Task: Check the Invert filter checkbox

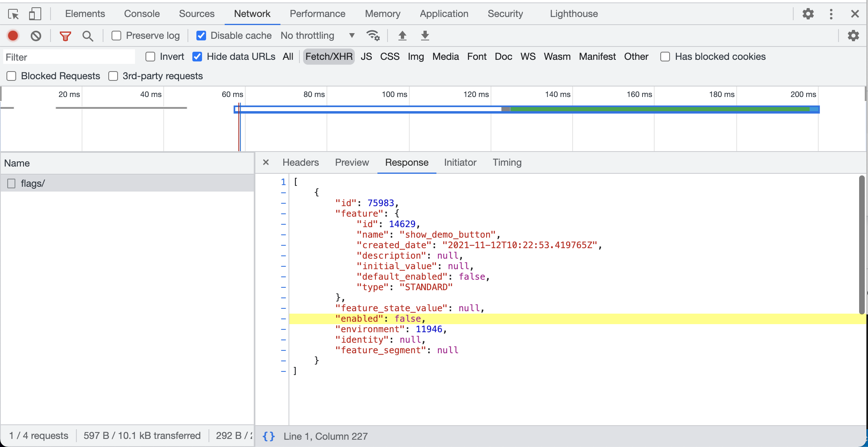Action: tap(150, 57)
